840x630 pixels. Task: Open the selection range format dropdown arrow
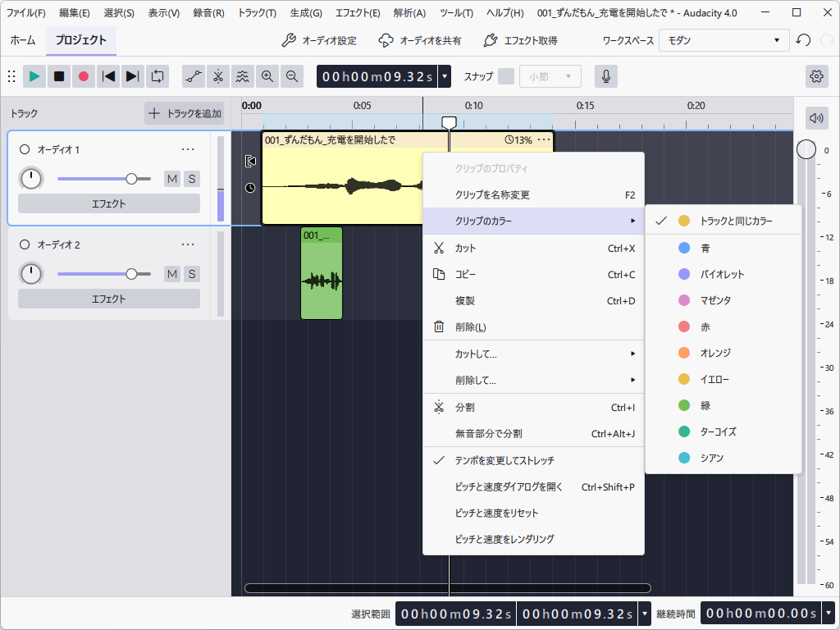645,614
